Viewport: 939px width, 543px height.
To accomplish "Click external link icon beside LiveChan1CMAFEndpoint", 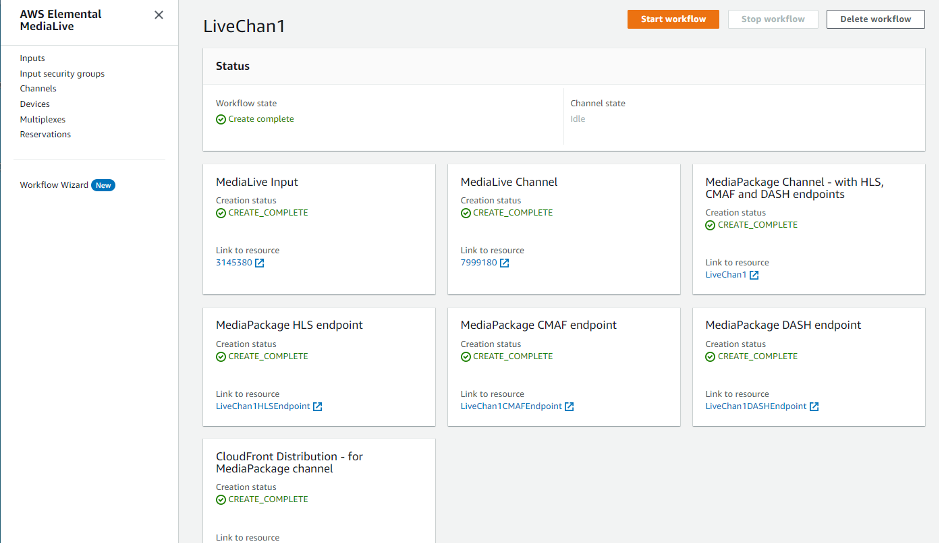I will click(x=570, y=407).
